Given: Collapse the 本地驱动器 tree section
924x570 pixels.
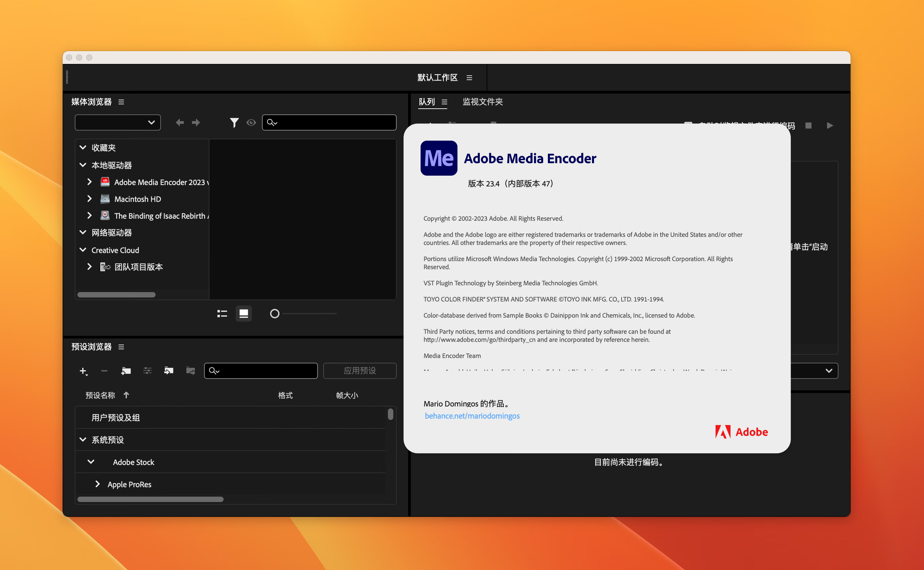Looking at the screenshot, I should pyautogui.click(x=83, y=165).
